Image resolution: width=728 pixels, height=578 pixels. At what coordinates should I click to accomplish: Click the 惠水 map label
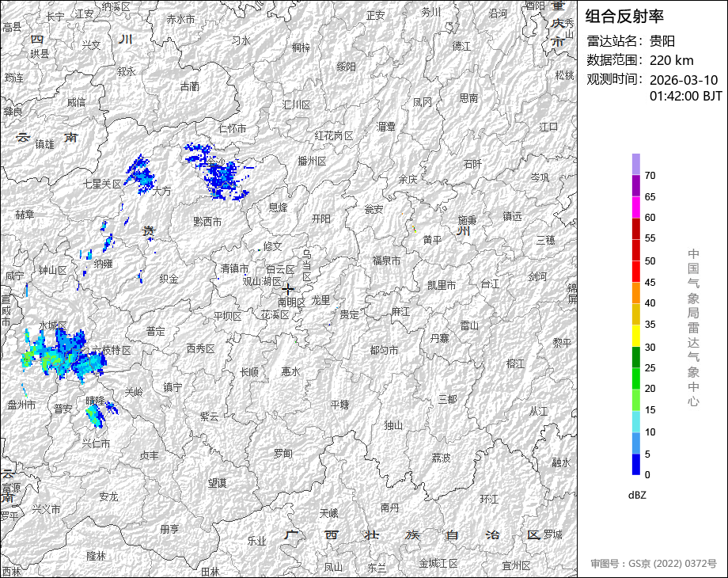tap(290, 371)
